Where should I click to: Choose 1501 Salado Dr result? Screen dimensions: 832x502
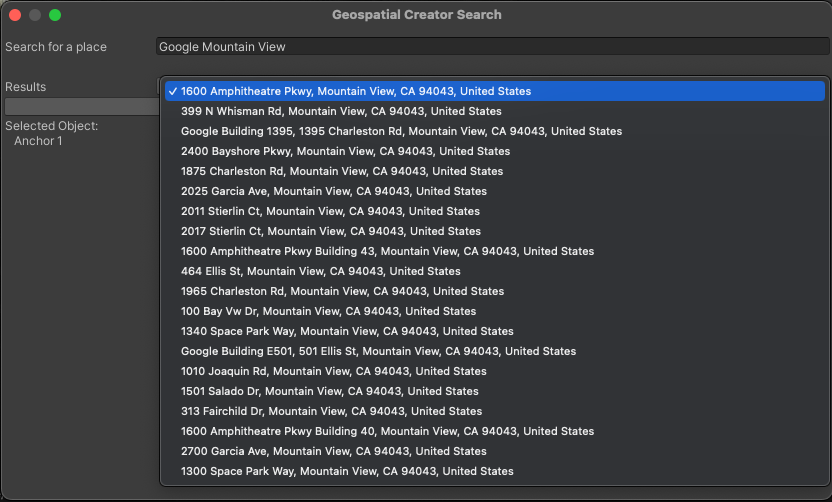click(330, 391)
